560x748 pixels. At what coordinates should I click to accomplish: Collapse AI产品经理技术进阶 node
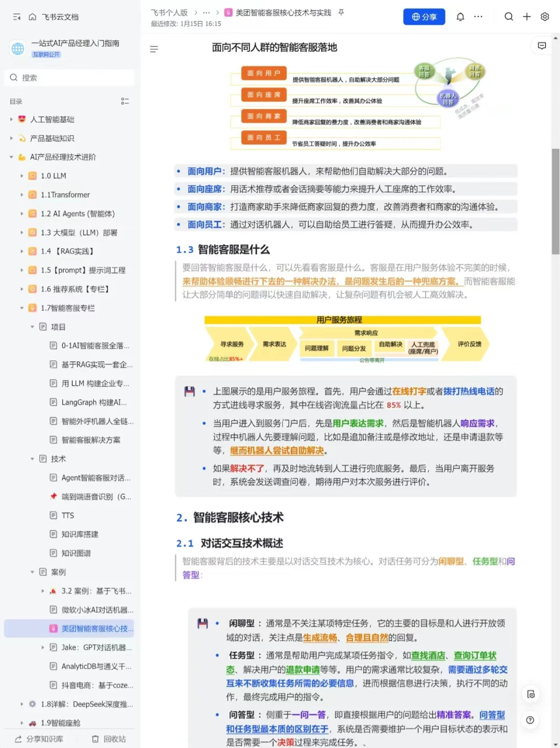click(x=11, y=157)
